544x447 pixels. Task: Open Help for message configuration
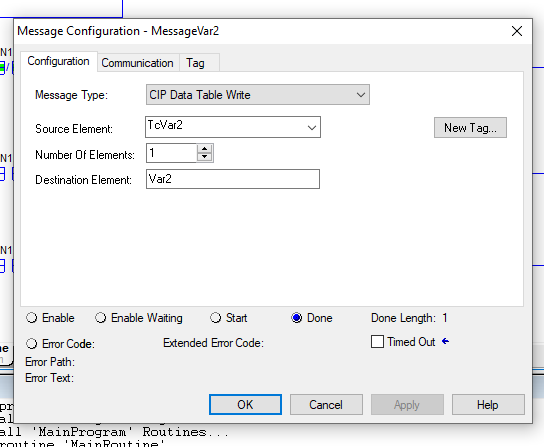click(x=488, y=405)
